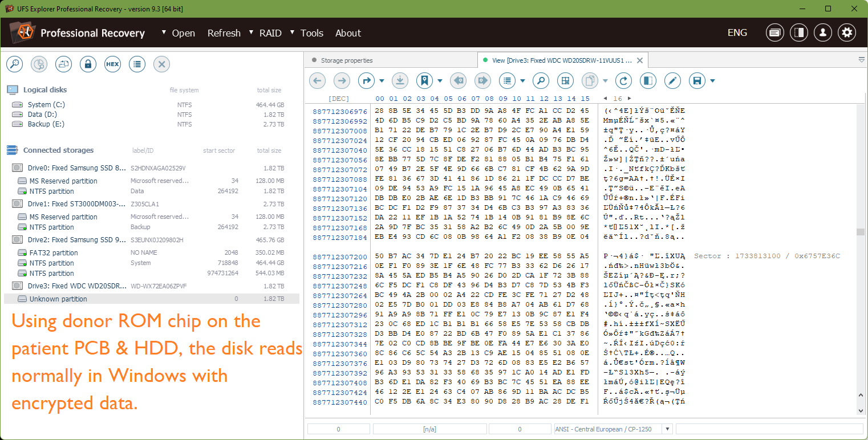Click About in the main menu
The image size is (868, 440).
pyautogui.click(x=348, y=33)
